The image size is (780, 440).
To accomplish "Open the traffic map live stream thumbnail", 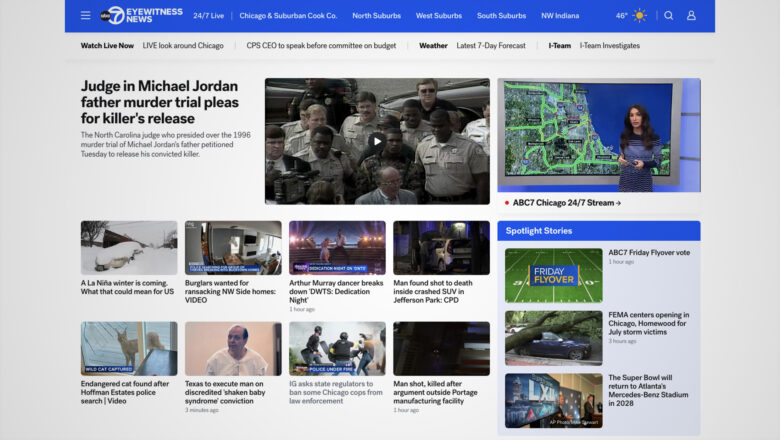I will click(x=599, y=135).
